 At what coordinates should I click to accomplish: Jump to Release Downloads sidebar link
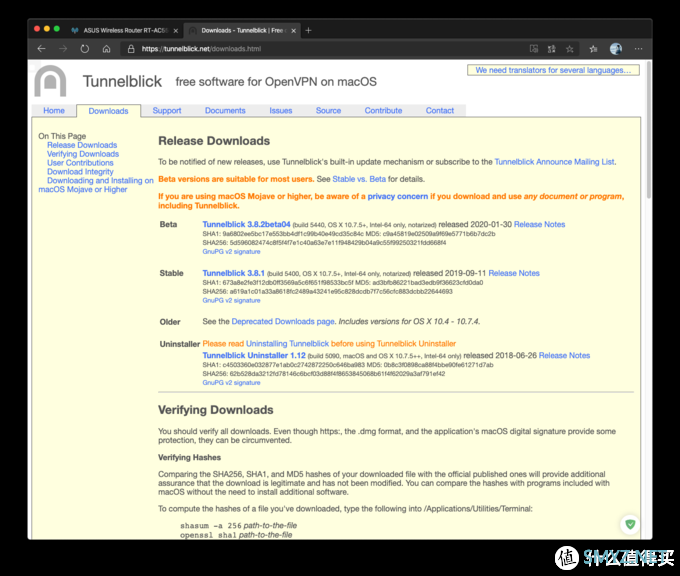pos(82,145)
